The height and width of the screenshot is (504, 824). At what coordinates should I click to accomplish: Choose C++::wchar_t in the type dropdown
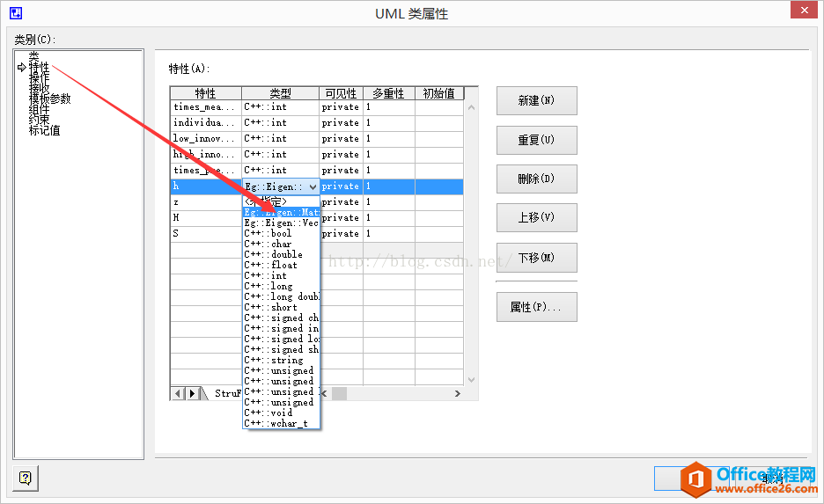[281, 423]
